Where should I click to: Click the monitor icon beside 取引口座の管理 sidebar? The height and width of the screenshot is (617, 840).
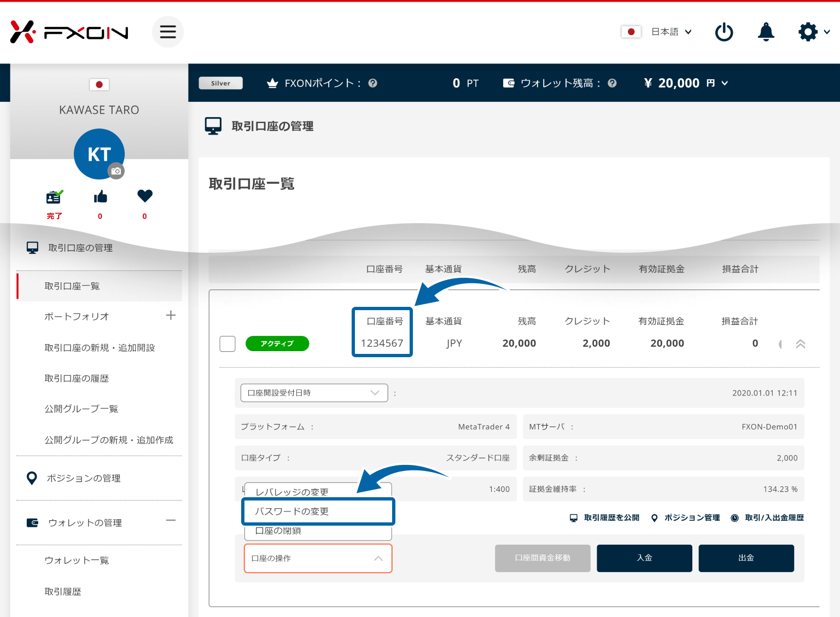(x=33, y=248)
